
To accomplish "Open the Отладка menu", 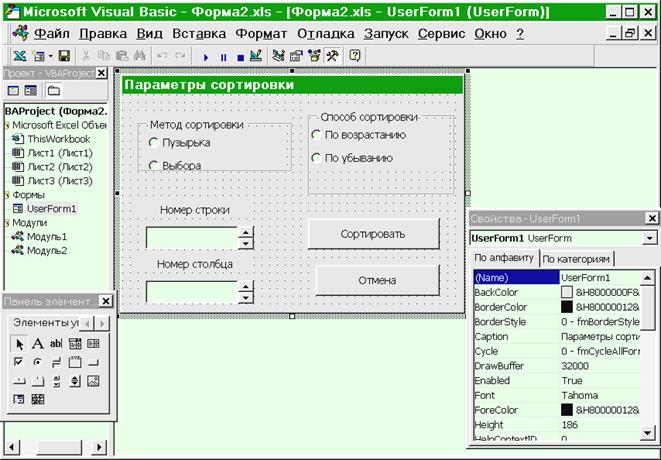I will [325, 33].
